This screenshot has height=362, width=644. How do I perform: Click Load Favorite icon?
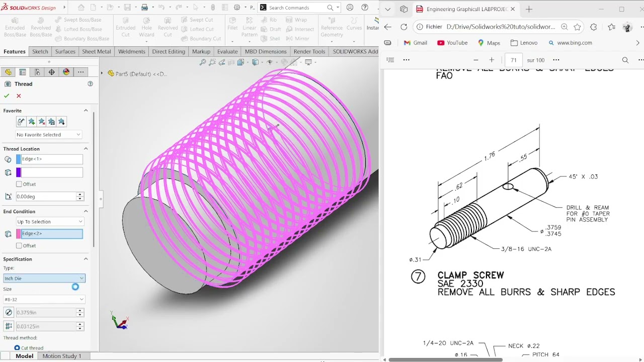pyautogui.click(x=61, y=122)
